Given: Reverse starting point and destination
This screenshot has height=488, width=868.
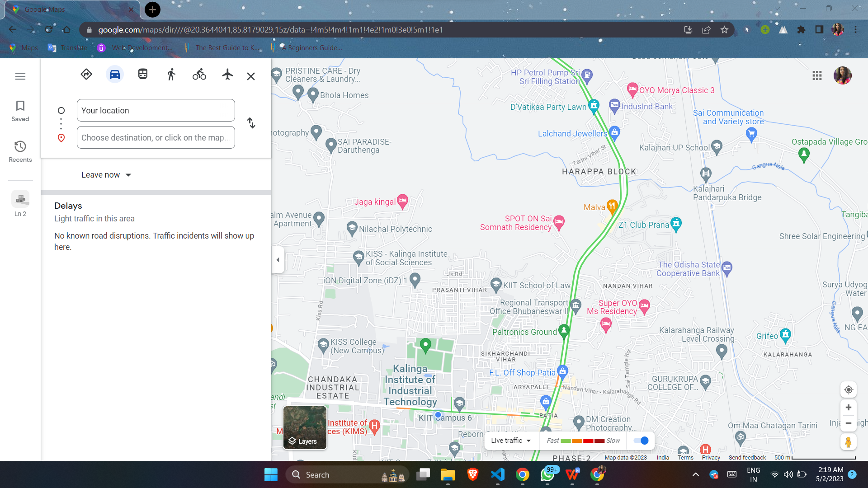Looking at the screenshot, I should pos(251,123).
